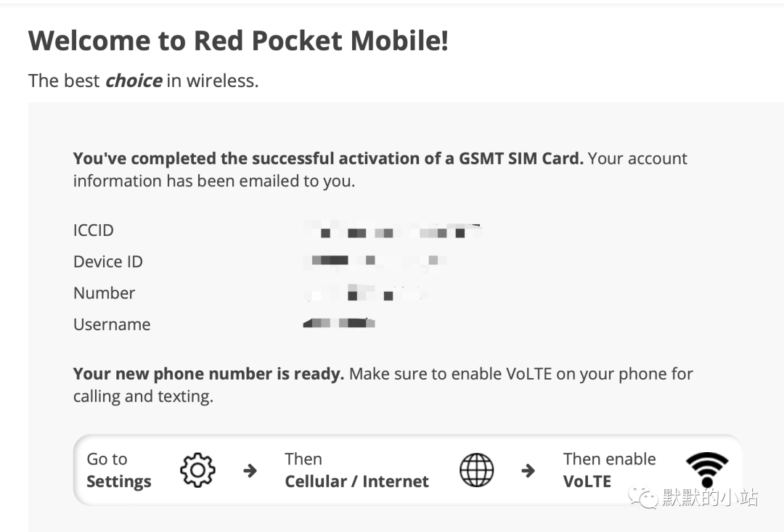Click the arrow icon before VoLTE step
This screenshot has width=784, height=532.
point(528,470)
